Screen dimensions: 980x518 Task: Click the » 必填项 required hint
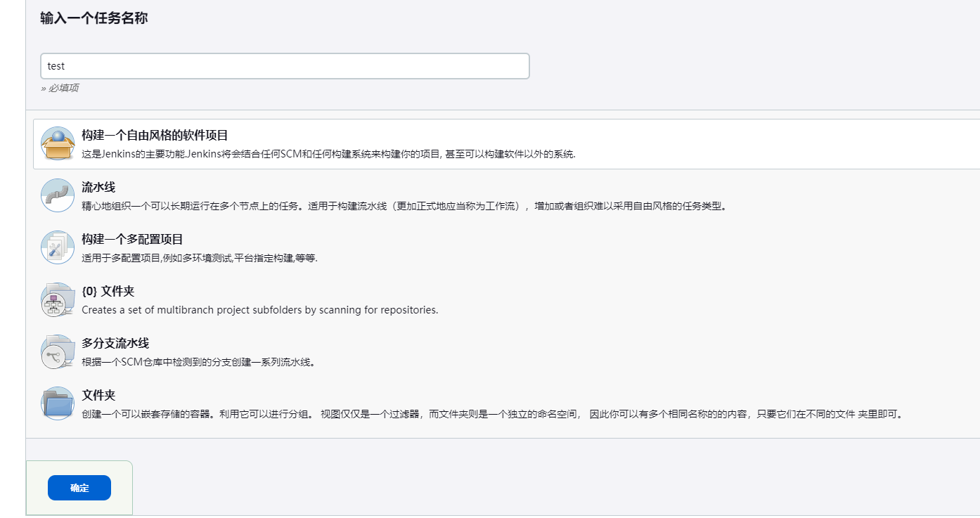point(60,88)
